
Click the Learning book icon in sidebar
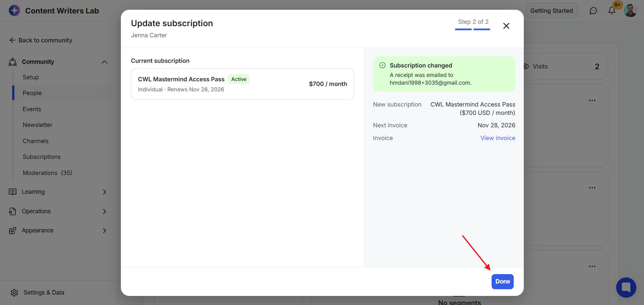(x=13, y=192)
